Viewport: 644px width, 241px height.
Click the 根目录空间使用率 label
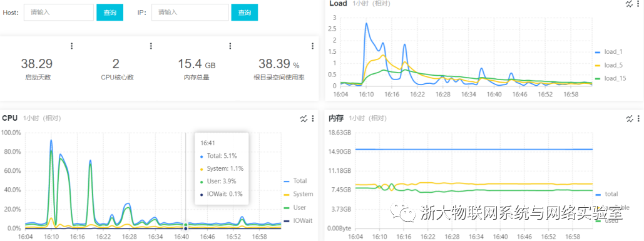tap(279, 77)
